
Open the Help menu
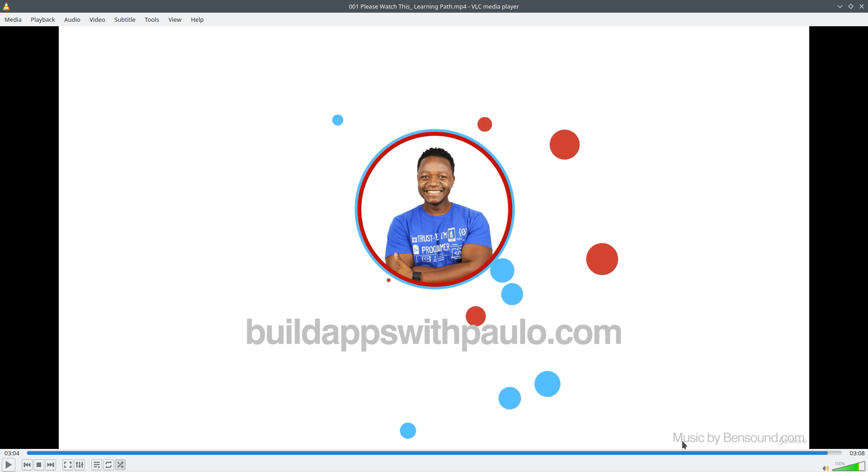(197, 19)
